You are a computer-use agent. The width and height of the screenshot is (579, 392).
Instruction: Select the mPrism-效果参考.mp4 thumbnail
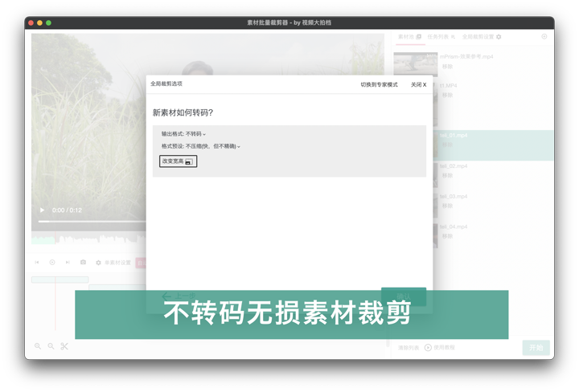pos(416,63)
